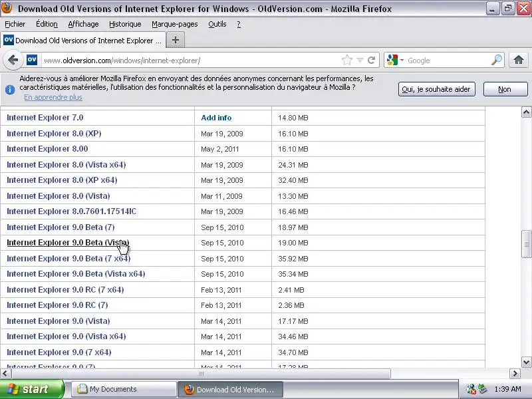Screen dimensions: 532x399
Task: Open URL history dropdown arrow
Action: [360, 61]
